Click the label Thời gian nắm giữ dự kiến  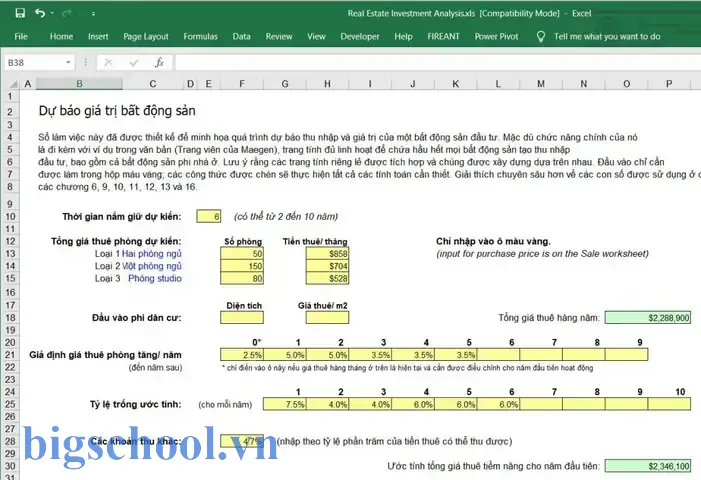[x=122, y=217]
